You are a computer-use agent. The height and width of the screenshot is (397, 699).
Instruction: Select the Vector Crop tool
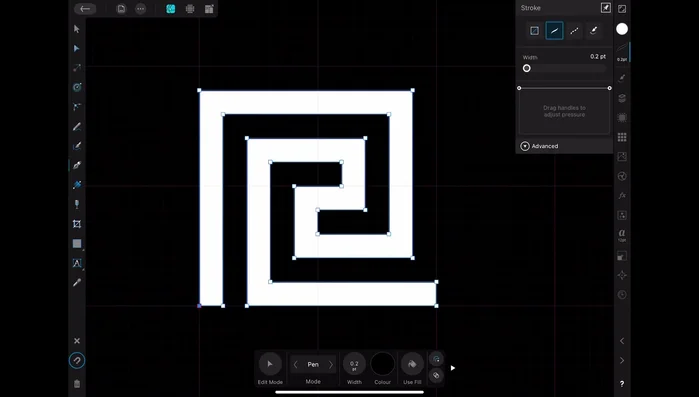77,224
